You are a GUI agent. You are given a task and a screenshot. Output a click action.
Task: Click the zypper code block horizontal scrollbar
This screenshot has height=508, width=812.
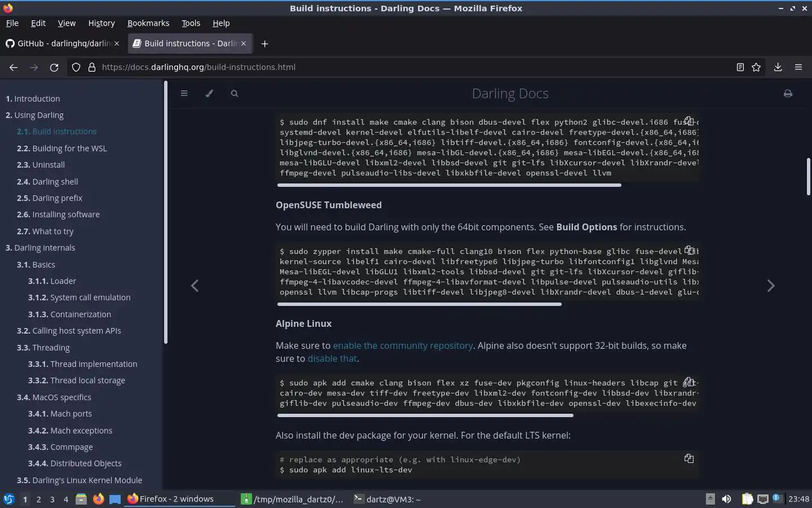tap(419, 304)
